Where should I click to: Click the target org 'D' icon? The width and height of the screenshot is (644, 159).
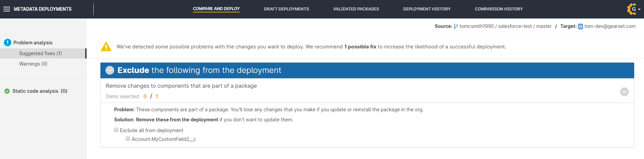click(x=580, y=27)
